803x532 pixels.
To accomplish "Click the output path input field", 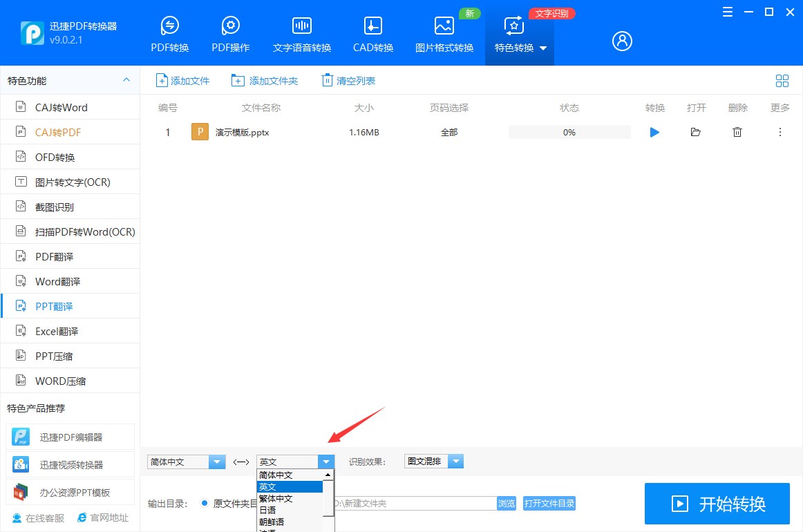I will coord(415,503).
